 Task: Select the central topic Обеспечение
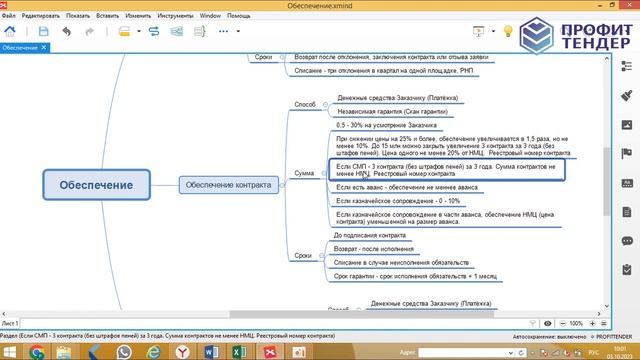(97, 185)
